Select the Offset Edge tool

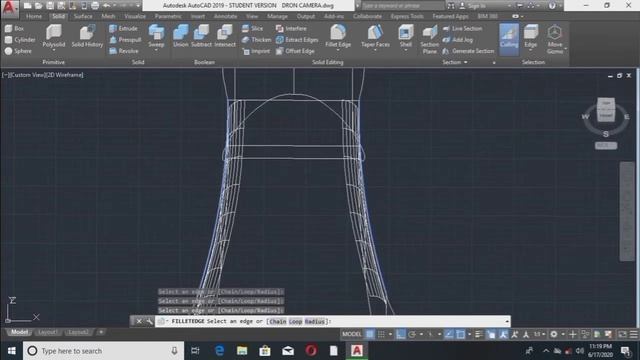coord(295,51)
